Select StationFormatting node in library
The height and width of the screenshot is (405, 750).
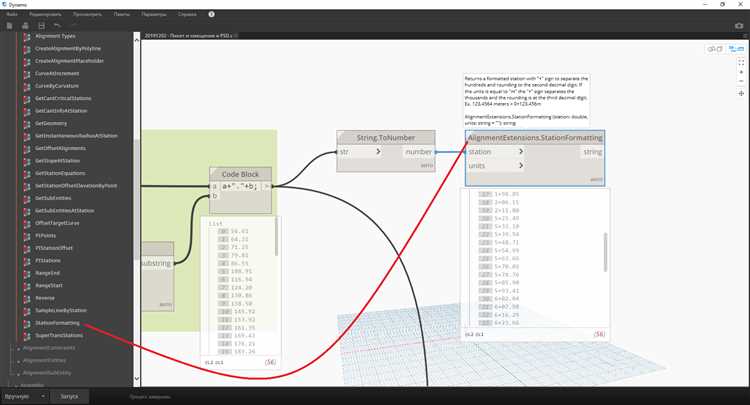57,323
